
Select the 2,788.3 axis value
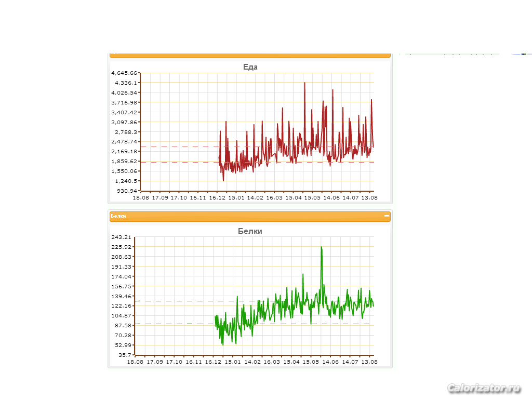point(126,132)
